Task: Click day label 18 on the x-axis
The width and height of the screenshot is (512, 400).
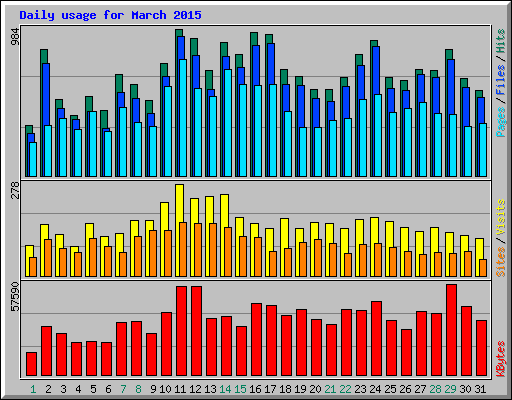Action: (285, 389)
